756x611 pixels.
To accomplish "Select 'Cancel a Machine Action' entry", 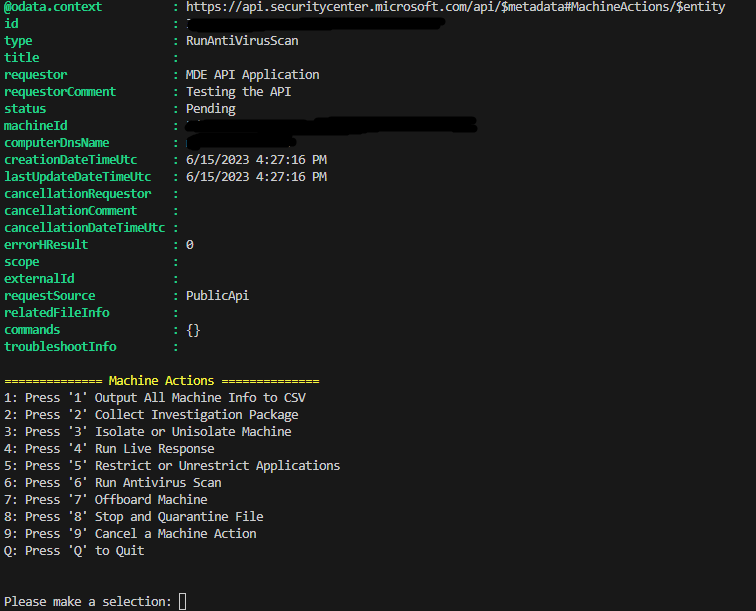I will 130,534.
